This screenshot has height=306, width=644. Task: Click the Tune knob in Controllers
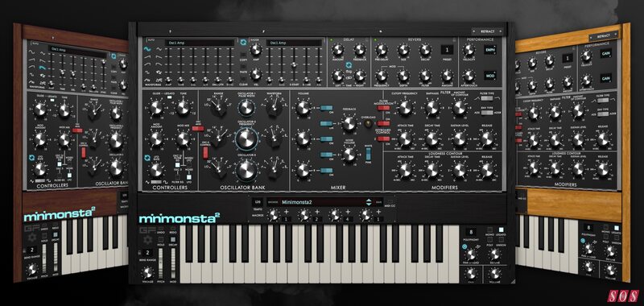183,108
